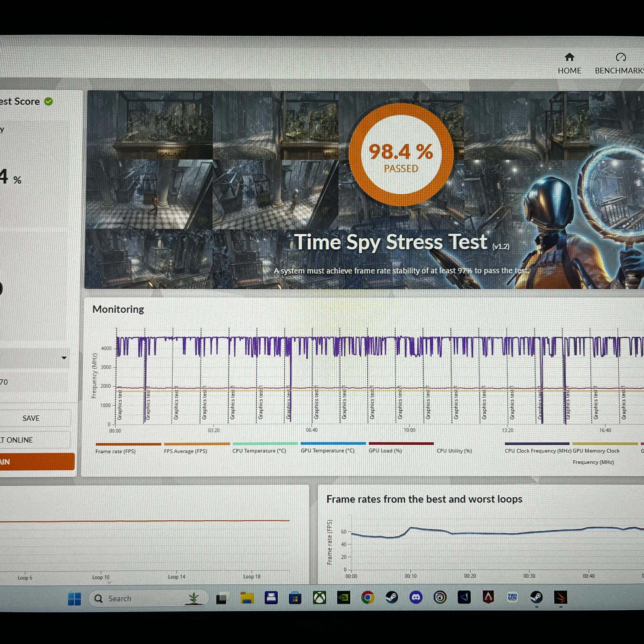Launch NVIDIA app from taskbar
Screen dimensions: 644x644
click(343, 598)
